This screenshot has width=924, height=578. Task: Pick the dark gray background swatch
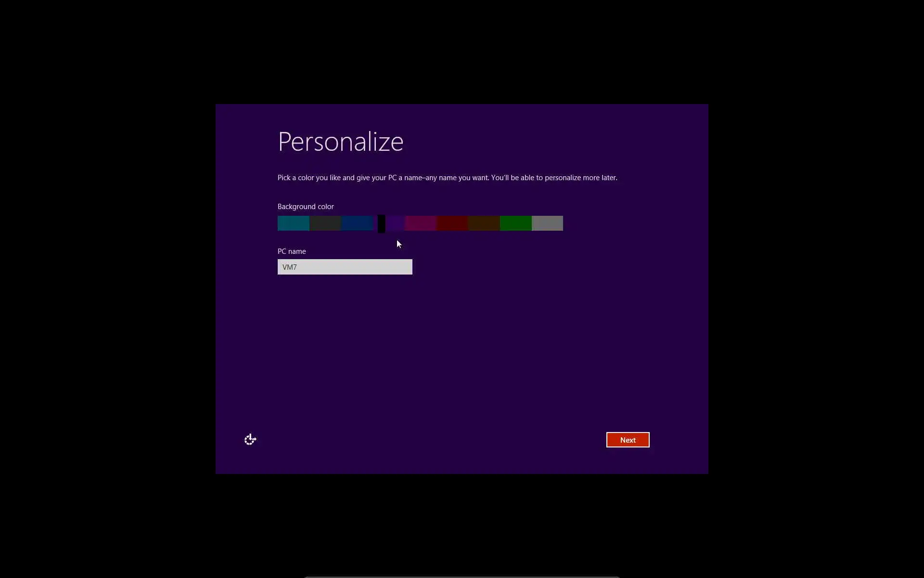[325, 223]
